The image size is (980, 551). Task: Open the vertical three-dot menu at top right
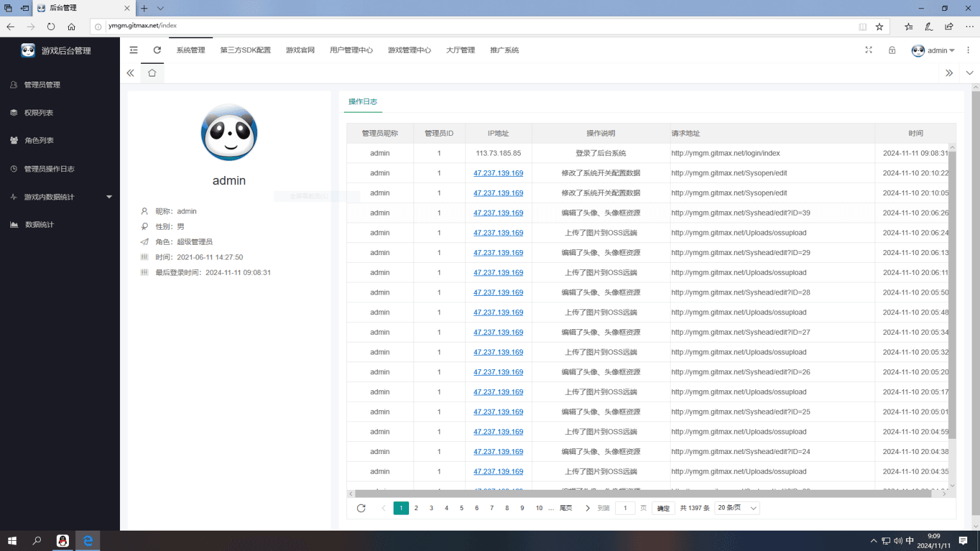click(969, 50)
